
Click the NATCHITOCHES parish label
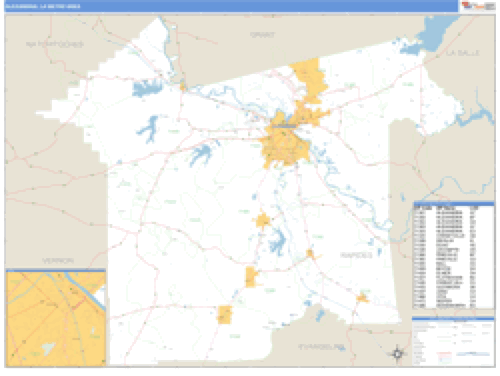pos(55,44)
